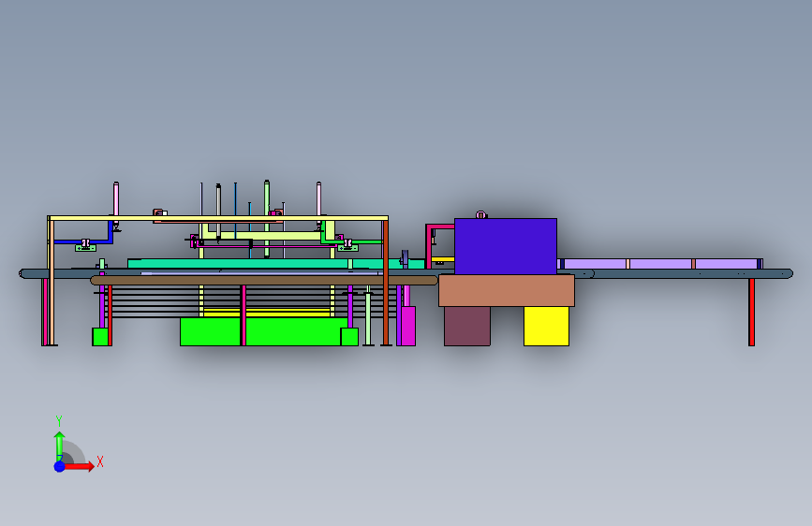
Task: Pick the yellow box under the brown table
Action: click(546, 326)
